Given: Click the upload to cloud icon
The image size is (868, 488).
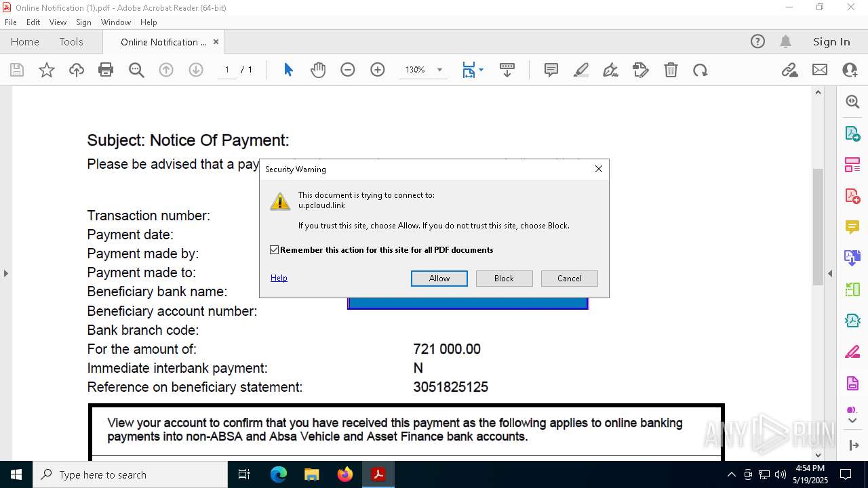Looking at the screenshot, I should click(77, 70).
